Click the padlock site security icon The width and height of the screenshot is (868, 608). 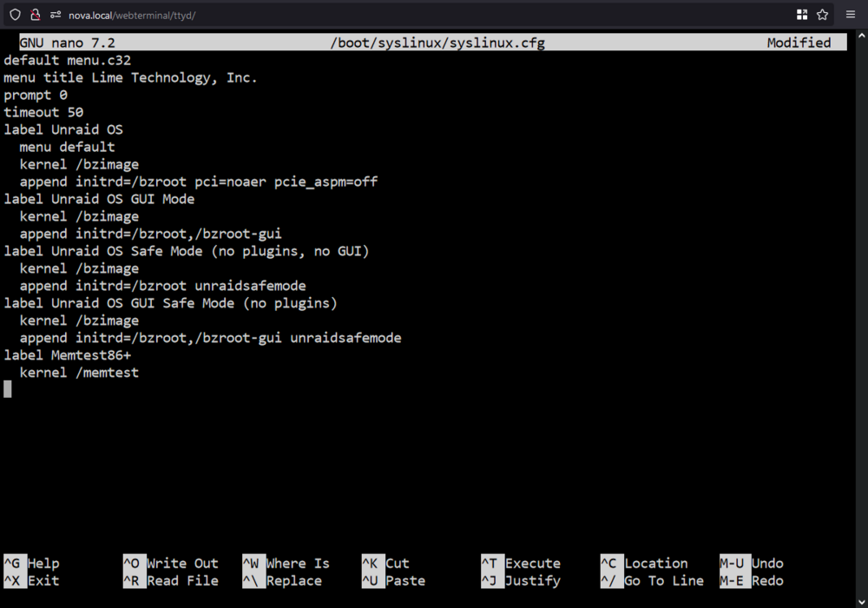(35, 15)
